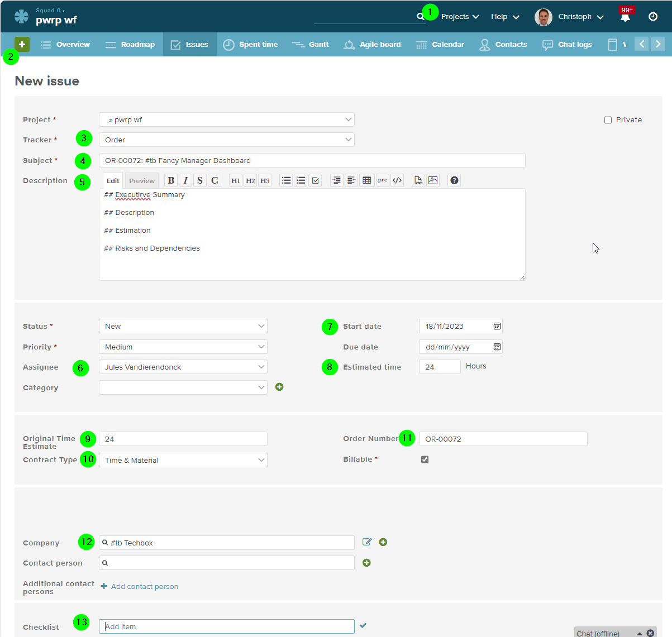Viewport: 672px width, 637px height.
Task: Open Due date calendar picker
Action: pos(497,347)
